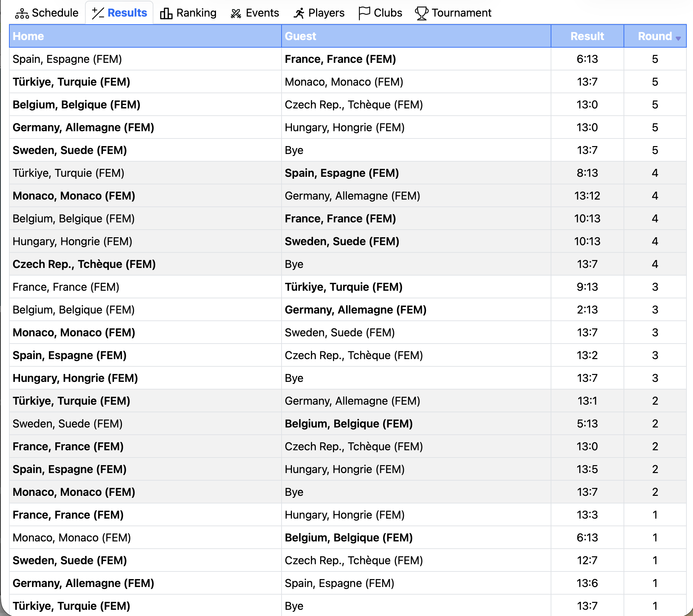Click the Tournament trophy icon
693x616 pixels.
(x=421, y=13)
